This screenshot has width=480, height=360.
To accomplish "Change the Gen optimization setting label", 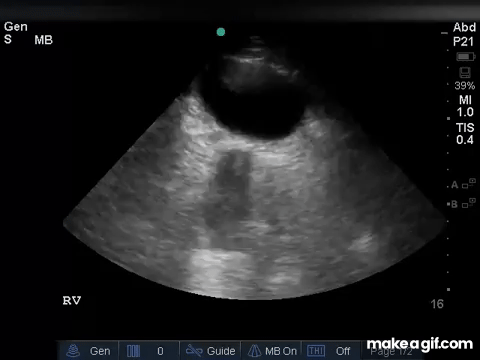I will click(100, 351).
